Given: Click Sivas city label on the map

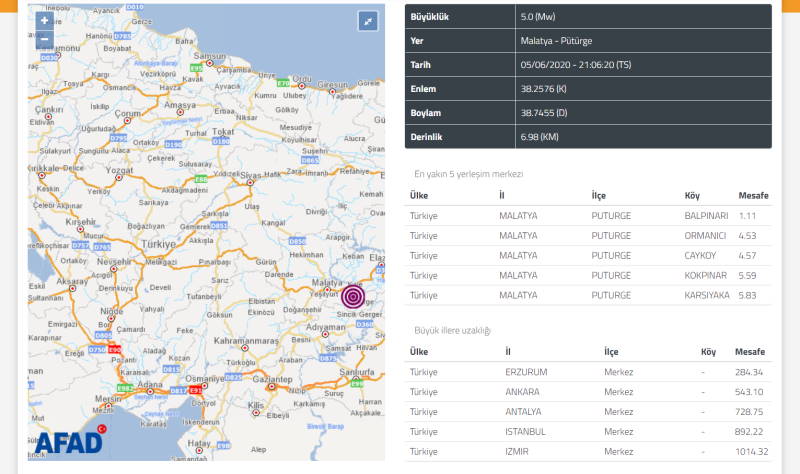Looking at the screenshot, I should (x=251, y=175).
